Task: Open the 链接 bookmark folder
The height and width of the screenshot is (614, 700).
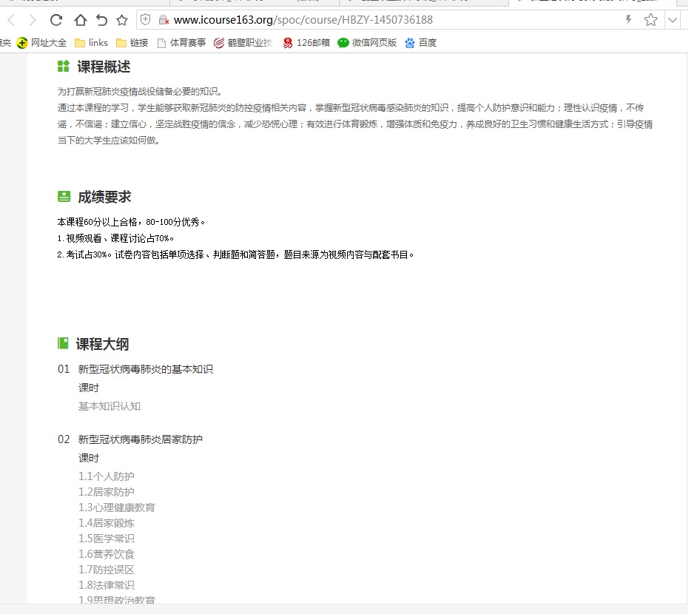Action: [x=132, y=43]
